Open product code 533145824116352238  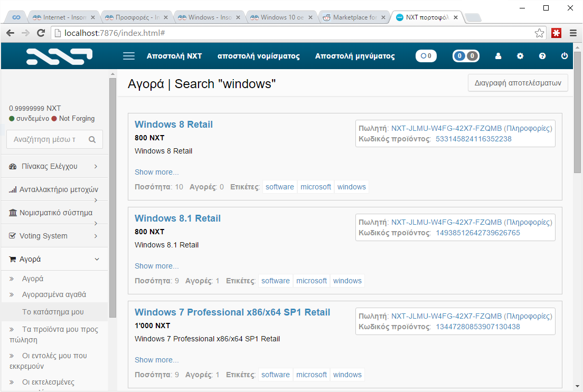[x=474, y=139]
